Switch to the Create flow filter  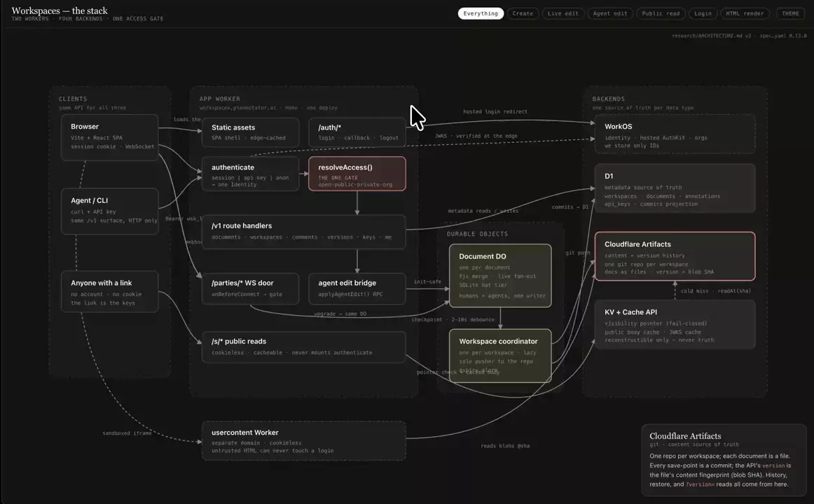tap(523, 13)
